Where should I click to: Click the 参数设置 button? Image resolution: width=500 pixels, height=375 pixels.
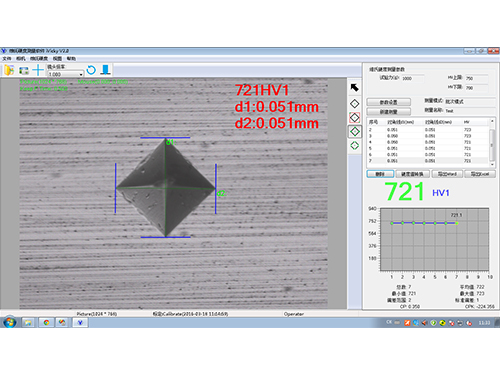(389, 102)
